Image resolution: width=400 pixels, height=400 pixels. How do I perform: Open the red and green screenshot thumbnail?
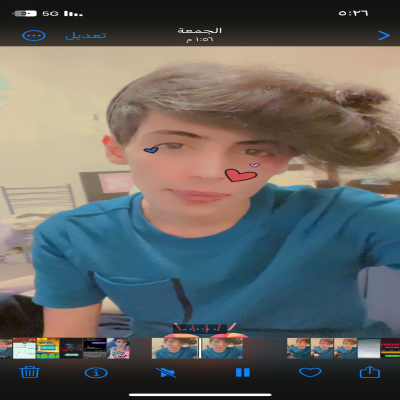390,348
